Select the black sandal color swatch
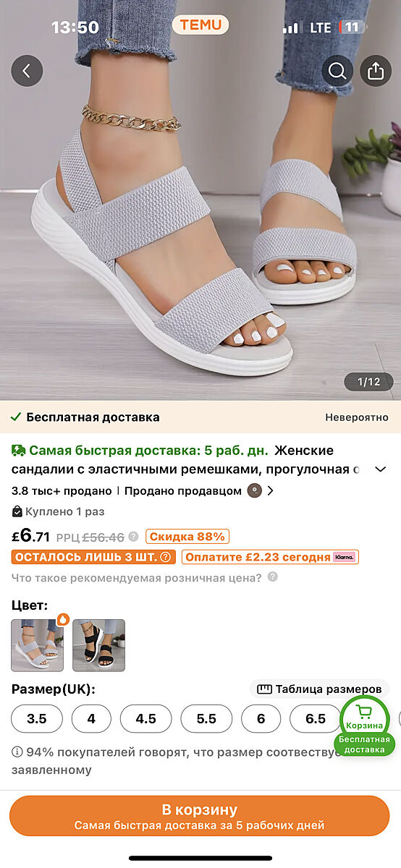 tap(98, 645)
